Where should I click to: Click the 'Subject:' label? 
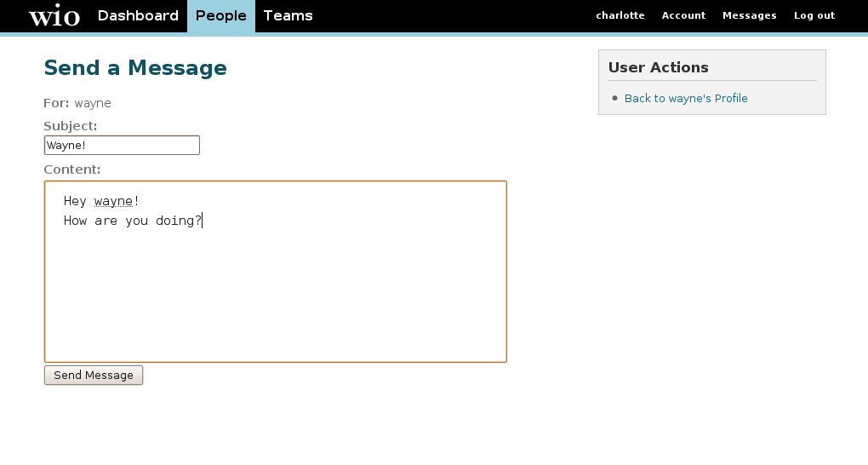point(71,126)
